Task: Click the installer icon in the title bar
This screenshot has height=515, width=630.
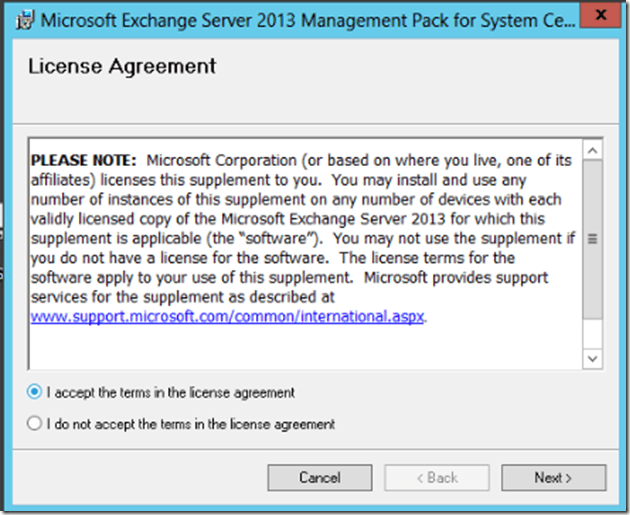Action: pos(22,20)
